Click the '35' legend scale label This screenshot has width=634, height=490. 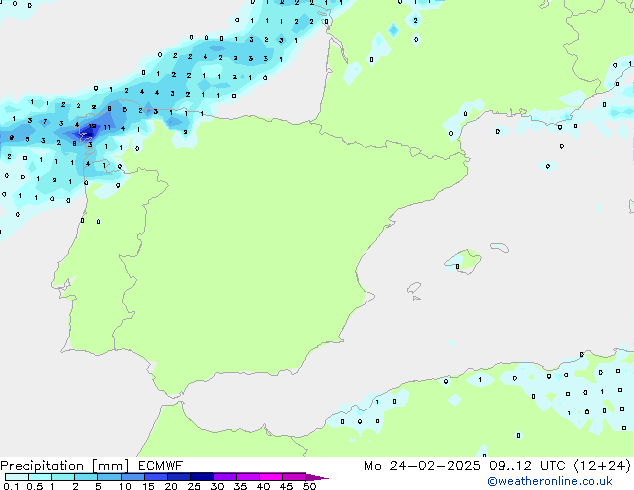(x=240, y=486)
